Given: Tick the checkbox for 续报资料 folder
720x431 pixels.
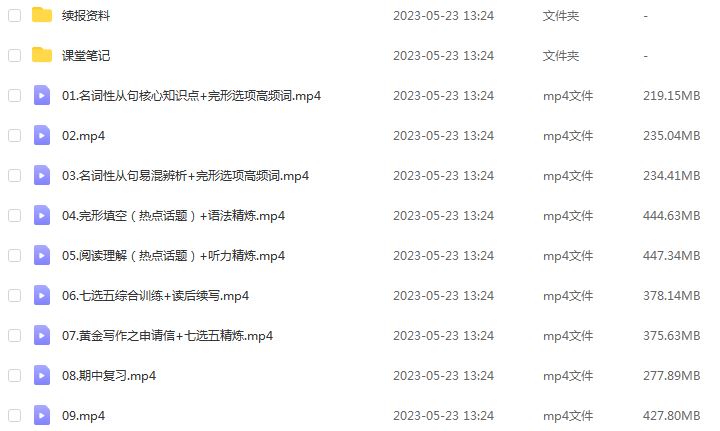Looking at the screenshot, I should click(15, 16).
